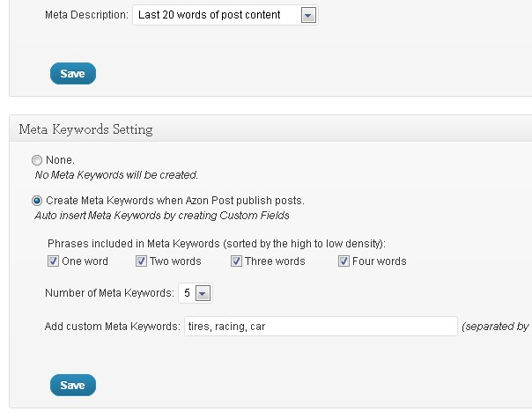532x419 pixels.
Task: Click the 'Meta Keywords Setting' panel header
Action: (x=85, y=129)
